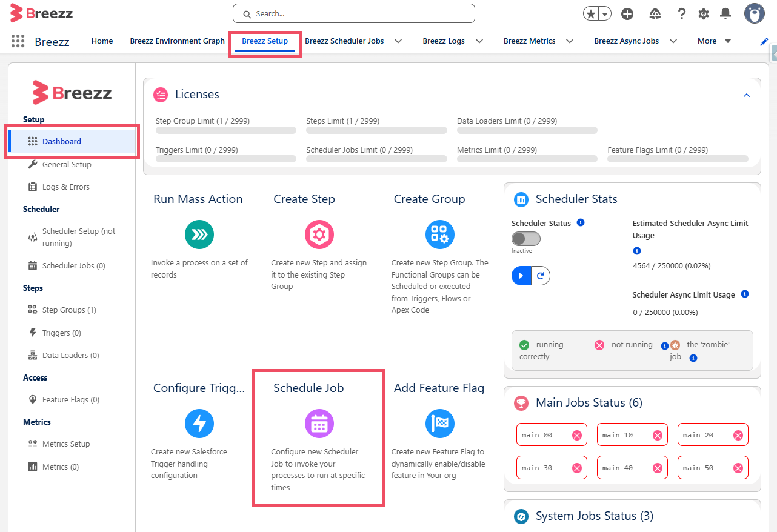The height and width of the screenshot is (532, 777).
Task: View notifications bell icon
Action: (x=725, y=13)
